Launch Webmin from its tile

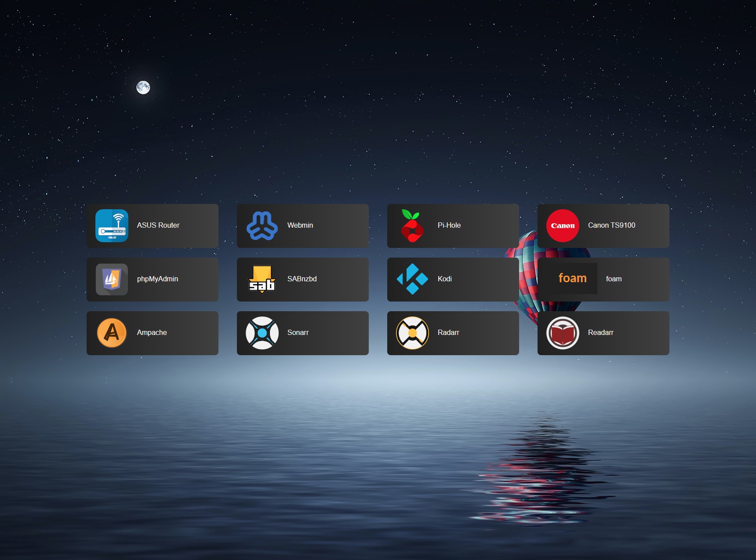(302, 225)
